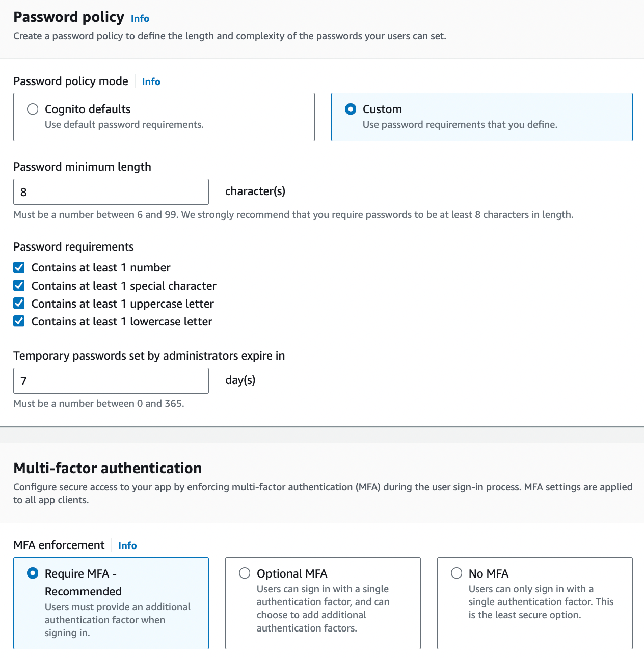
Task: Focus the temporary password expiry days field
Action: tap(111, 381)
